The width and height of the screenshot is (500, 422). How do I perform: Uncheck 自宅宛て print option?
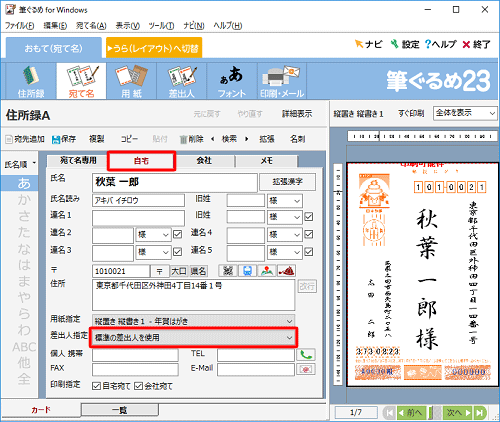tap(97, 386)
